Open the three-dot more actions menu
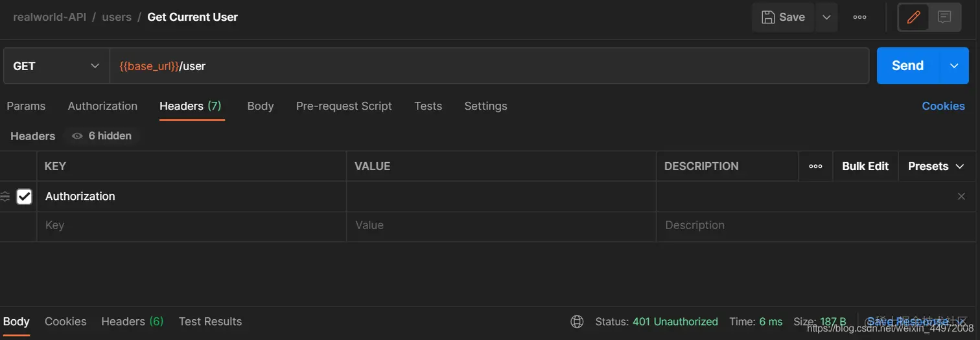The image size is (980, 340). [x=860, y=18]
